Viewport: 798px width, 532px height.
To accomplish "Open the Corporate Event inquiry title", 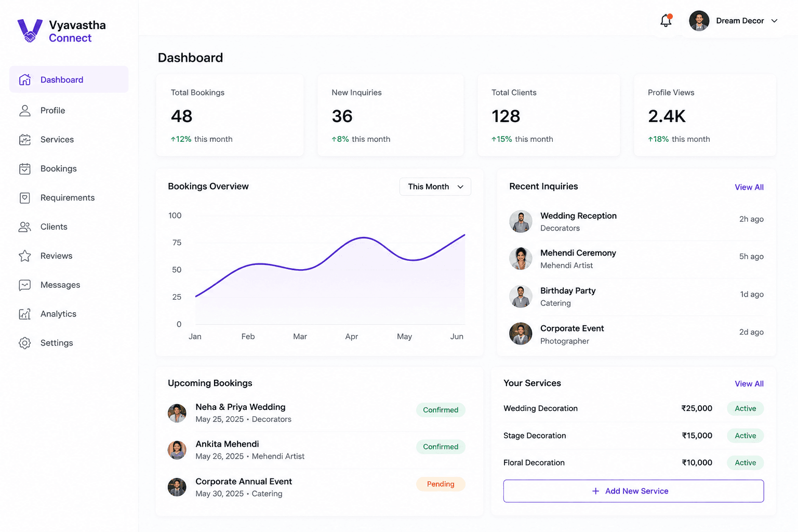I will [572, 328].
